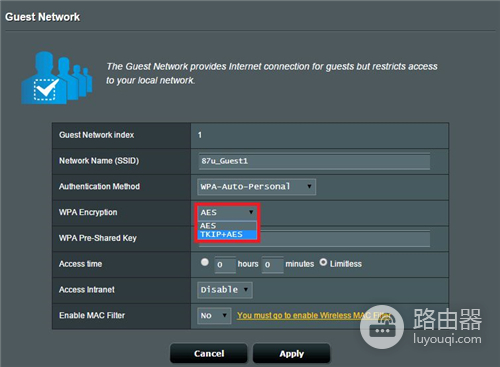
Task: Open the Access Intranet Disable dropdown
Action: (x=225, y=290)
